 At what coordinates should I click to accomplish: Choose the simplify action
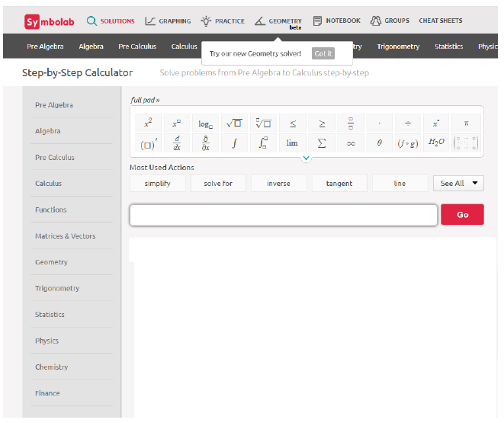pos(158,183)
